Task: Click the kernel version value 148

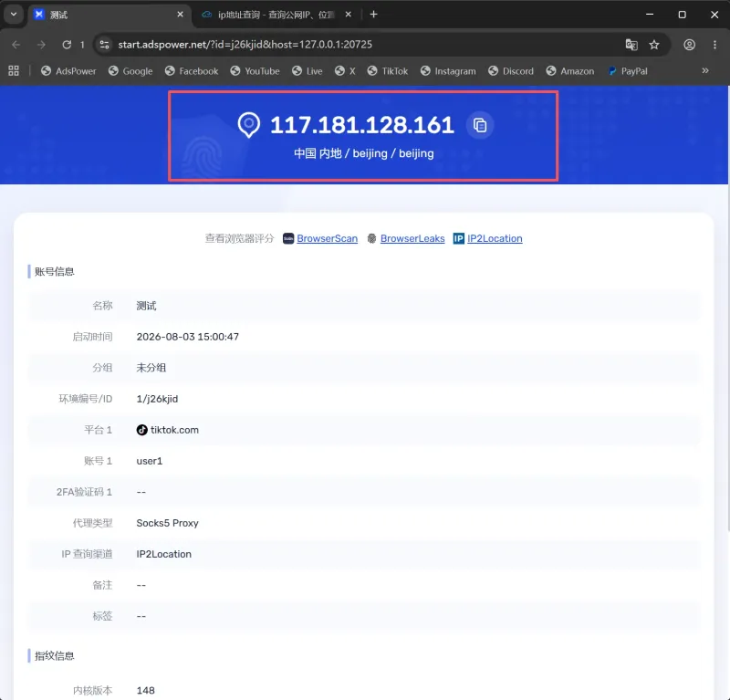Action: 146,690
